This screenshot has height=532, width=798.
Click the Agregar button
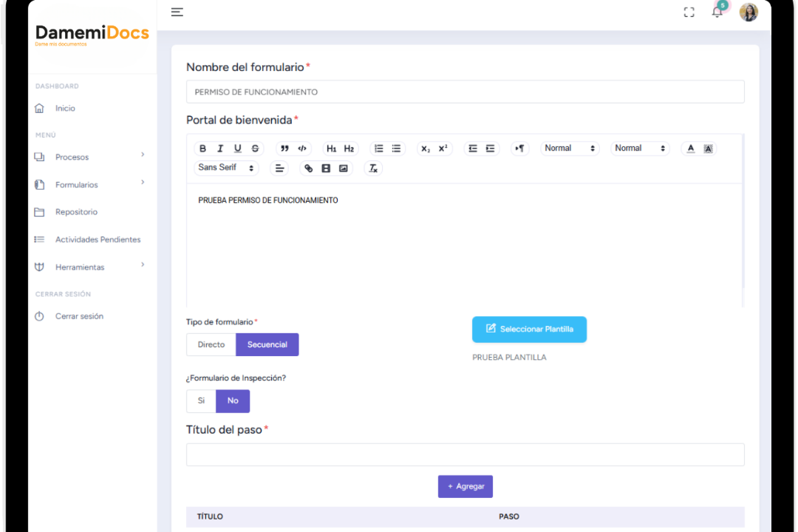click(465, 486)
